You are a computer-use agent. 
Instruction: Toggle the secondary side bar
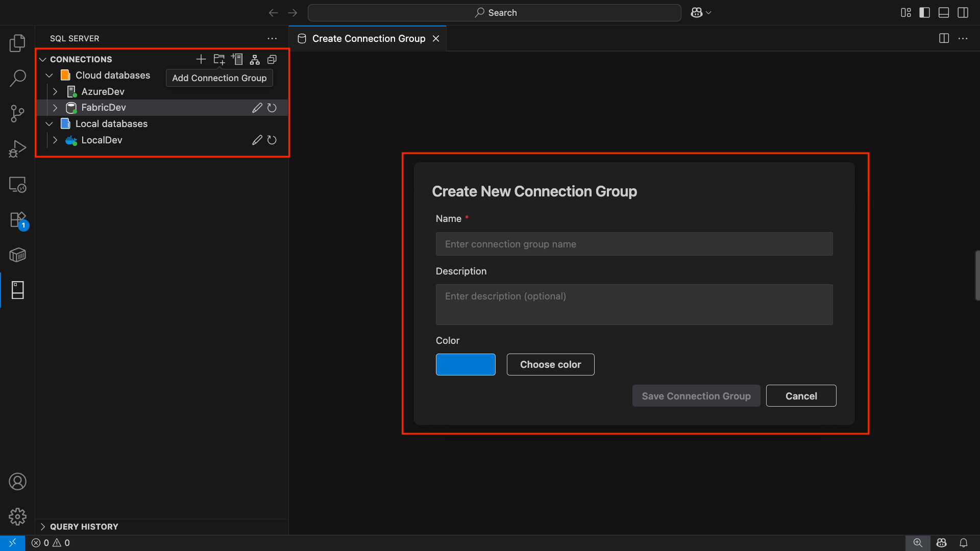[963, 13]
